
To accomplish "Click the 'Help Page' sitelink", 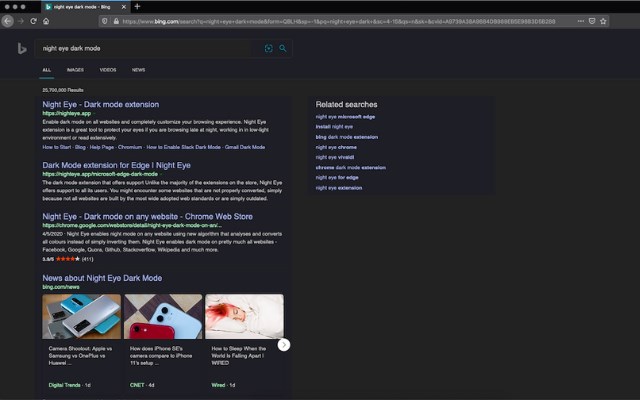I will 102,147.
